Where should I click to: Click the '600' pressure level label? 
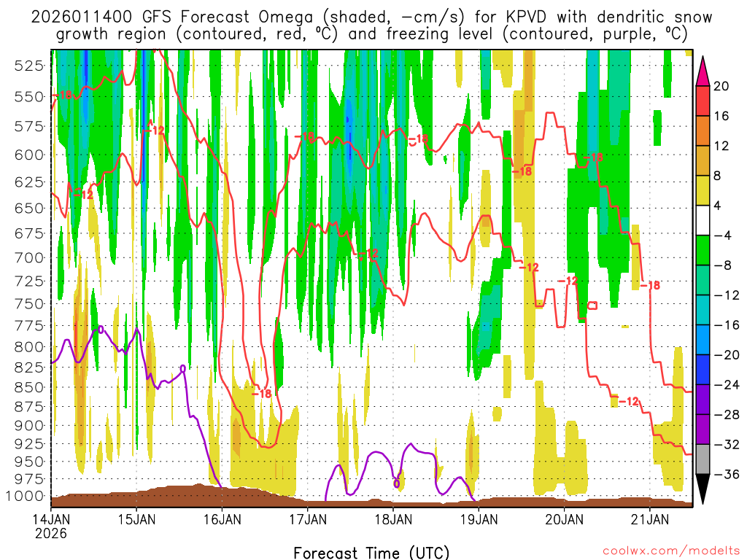click(x=29, y=155)
